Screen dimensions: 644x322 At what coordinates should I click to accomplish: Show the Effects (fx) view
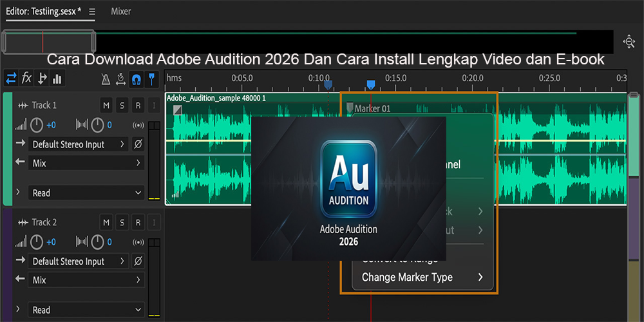pos(26,79)
